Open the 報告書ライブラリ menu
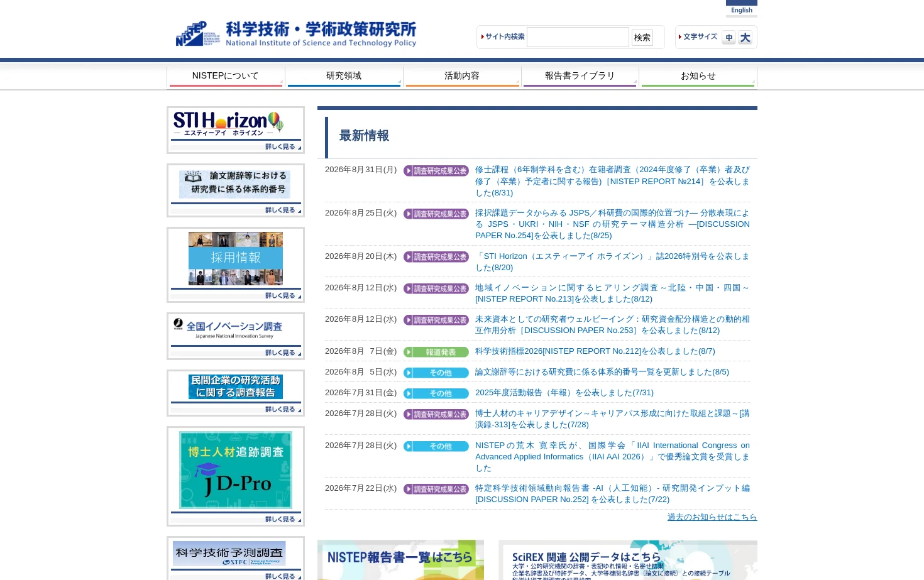 (x=580, y=76)
